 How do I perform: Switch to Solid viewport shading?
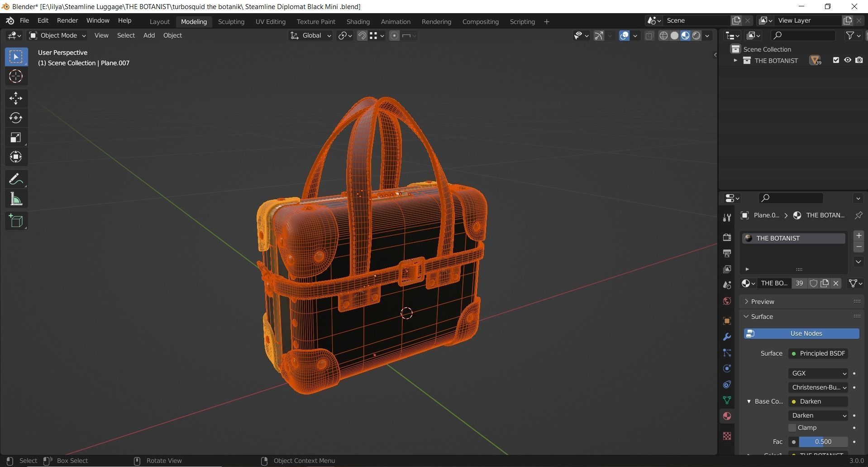point(674,36)
